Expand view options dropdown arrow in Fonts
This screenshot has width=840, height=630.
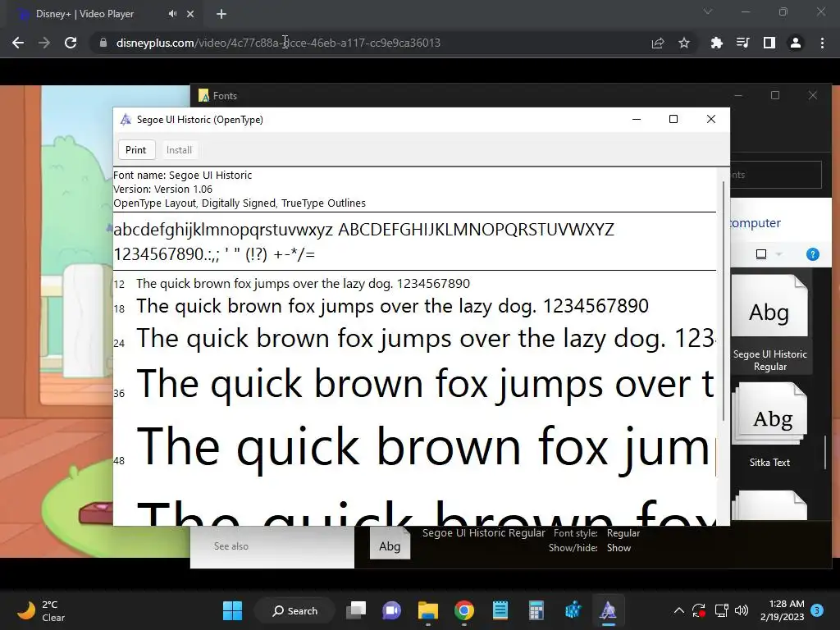coord(779,254)
